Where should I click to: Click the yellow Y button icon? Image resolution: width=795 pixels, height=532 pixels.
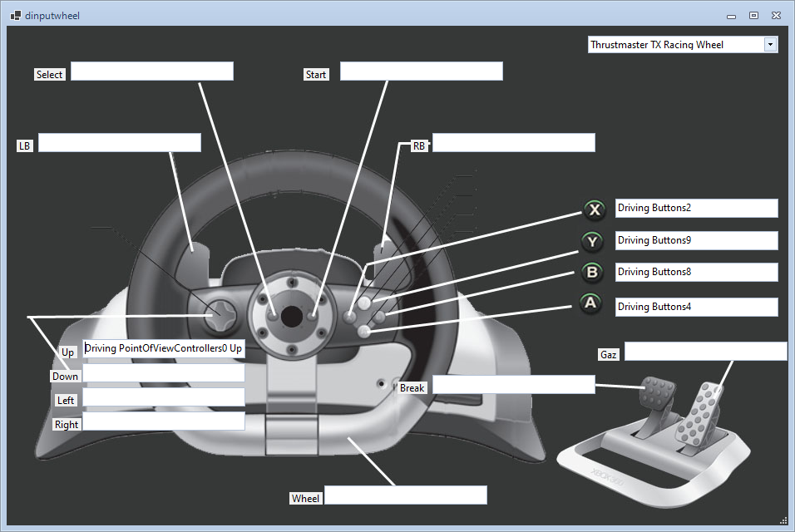point(592,242)
